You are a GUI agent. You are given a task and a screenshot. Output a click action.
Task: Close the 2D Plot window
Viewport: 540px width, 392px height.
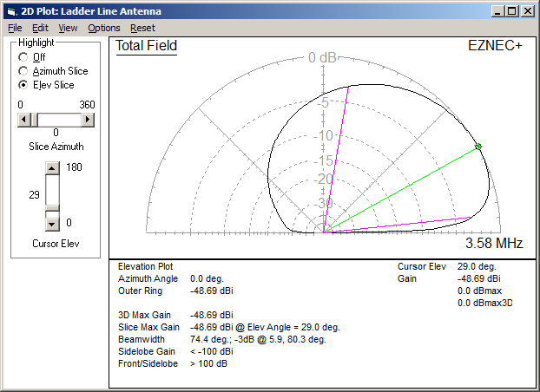tap(528, 11)
